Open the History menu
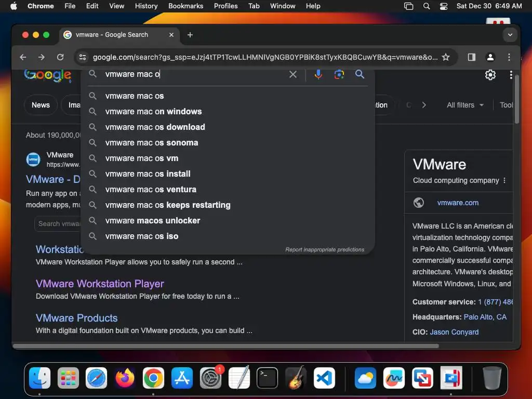Screen dimensions: 532x399 coord(146,6)
